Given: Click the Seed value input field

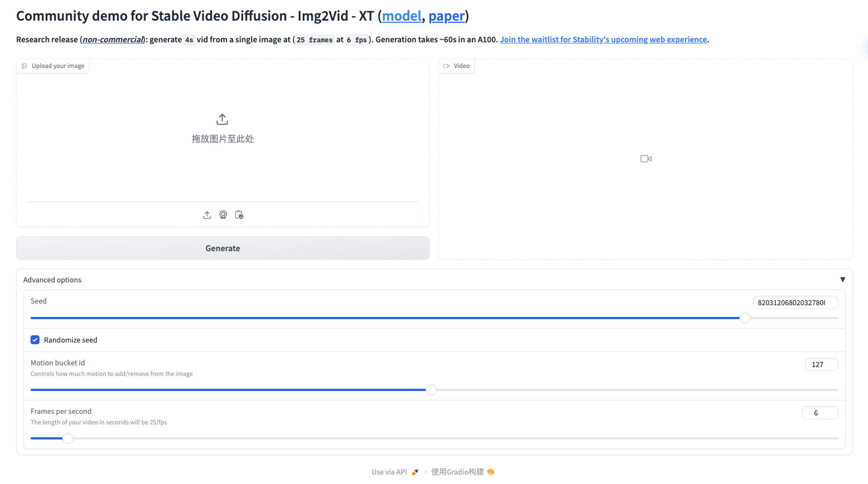Looking at the screenshot, I should point(795,302).
